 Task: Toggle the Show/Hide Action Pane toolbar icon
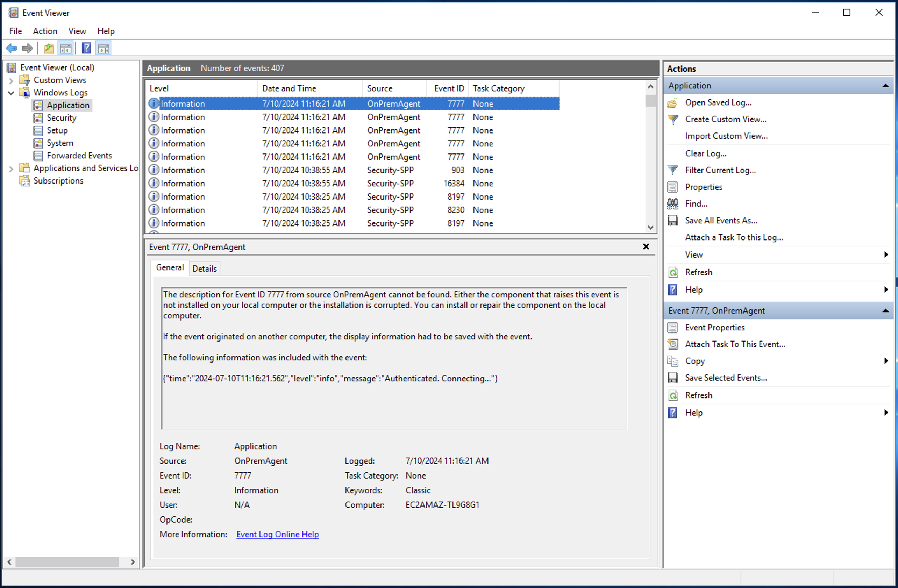(x=104, y=48)
